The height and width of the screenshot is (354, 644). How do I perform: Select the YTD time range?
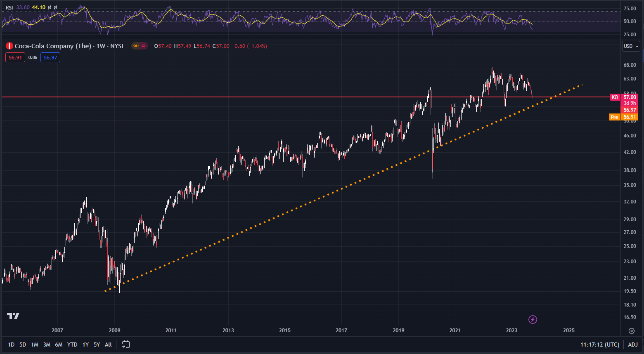[x=72, y=345]
